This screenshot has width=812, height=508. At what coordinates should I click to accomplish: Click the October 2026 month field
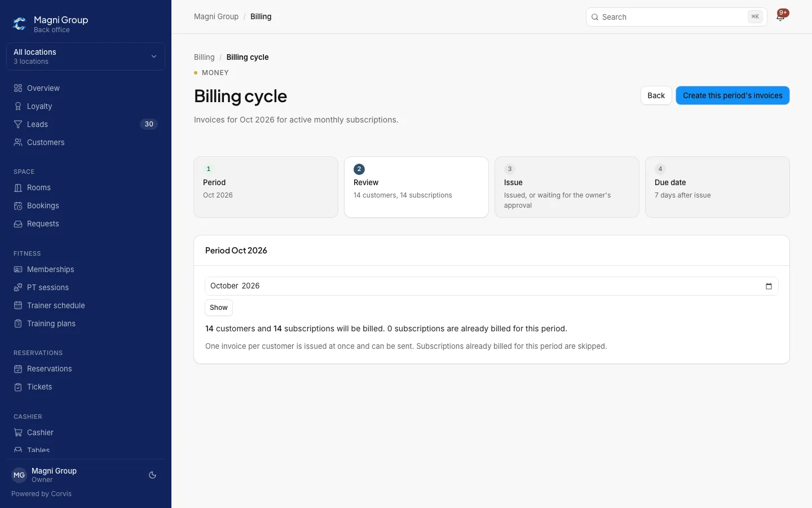pos(492,286)
